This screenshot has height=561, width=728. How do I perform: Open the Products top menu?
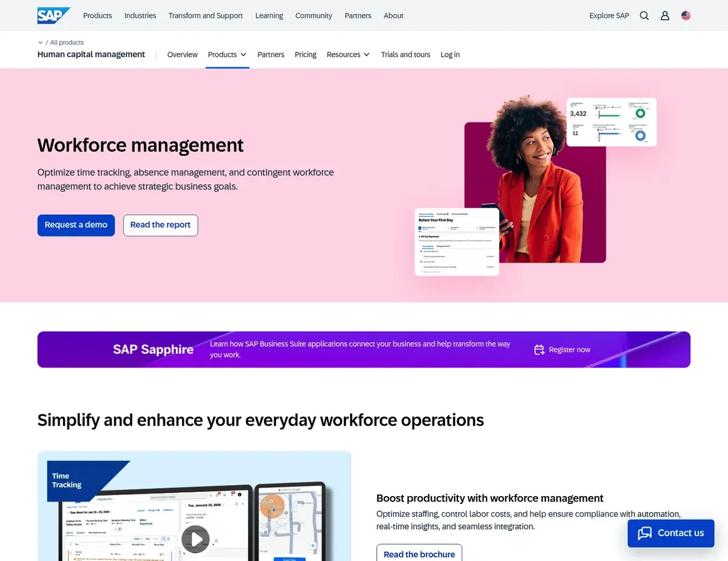point(98,16)
